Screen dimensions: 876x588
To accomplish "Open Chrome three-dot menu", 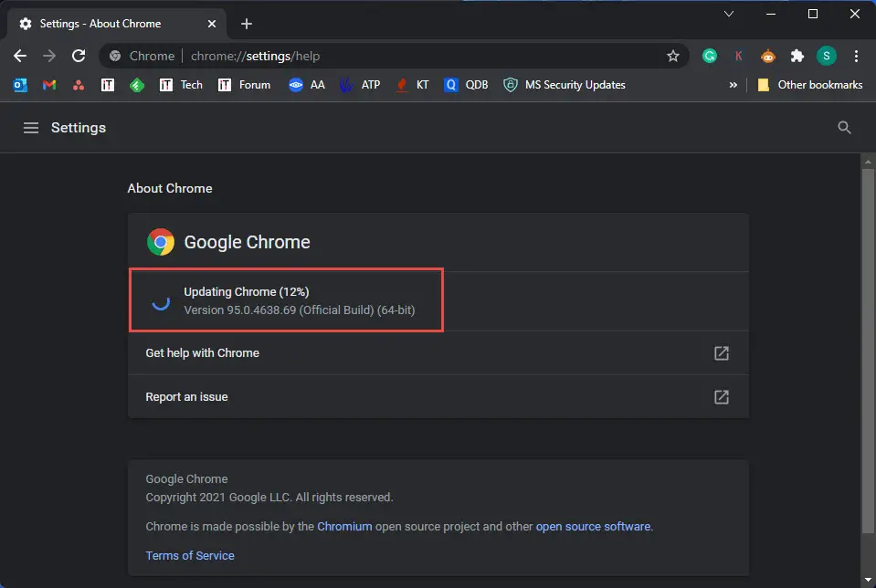I will click(856, 56).
